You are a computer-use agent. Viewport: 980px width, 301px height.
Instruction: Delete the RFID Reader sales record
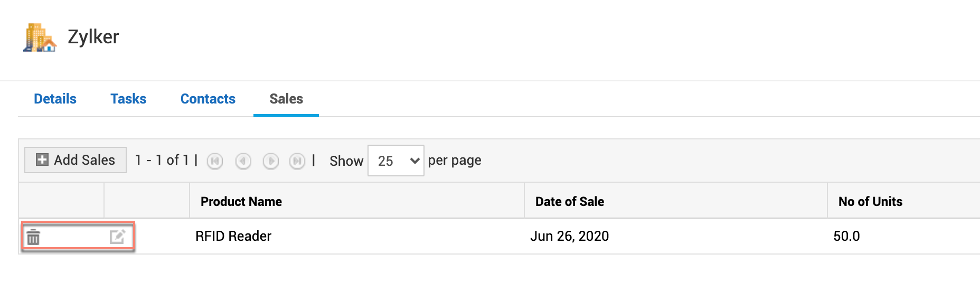coord(33,237)
